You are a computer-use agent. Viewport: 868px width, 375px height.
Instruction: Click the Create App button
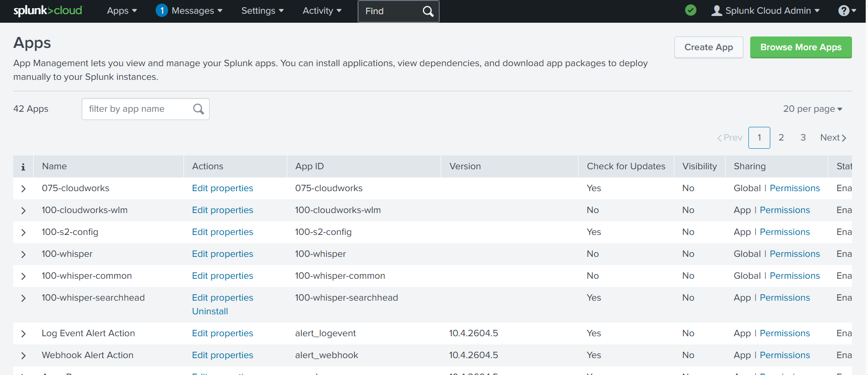click(x=709, y=47)
